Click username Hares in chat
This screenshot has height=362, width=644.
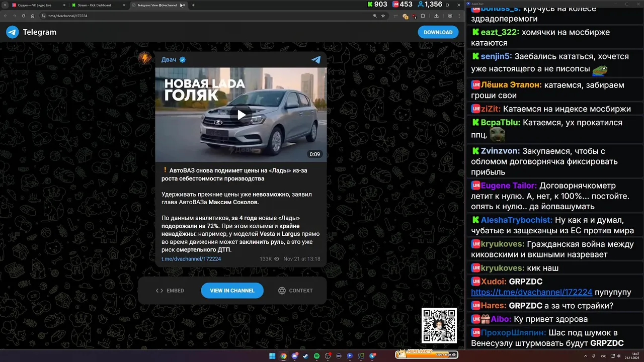click(494, 306)
